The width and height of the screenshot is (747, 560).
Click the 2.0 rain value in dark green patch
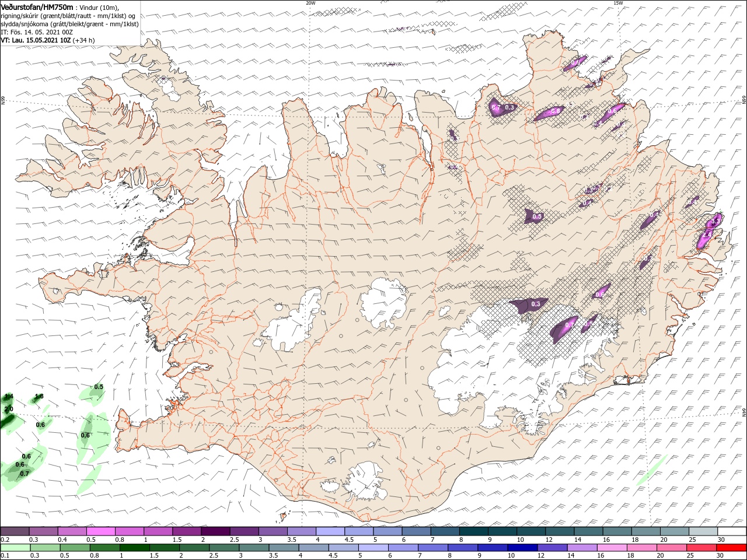9,409
